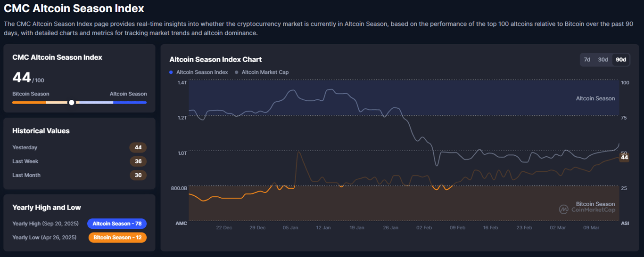Click the blue Altcoin Season Index legend dot

[x=171, y=72]
